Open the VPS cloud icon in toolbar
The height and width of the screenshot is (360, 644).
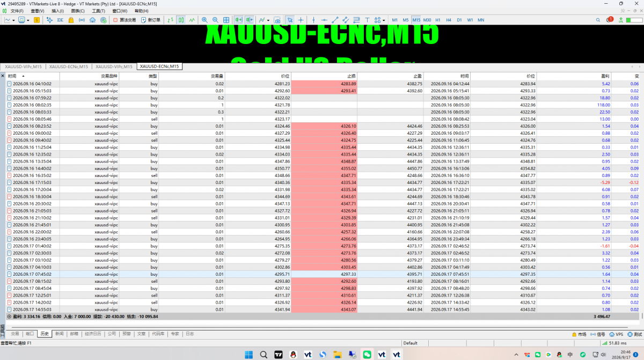pyautogui.click(x=92, y=20)
